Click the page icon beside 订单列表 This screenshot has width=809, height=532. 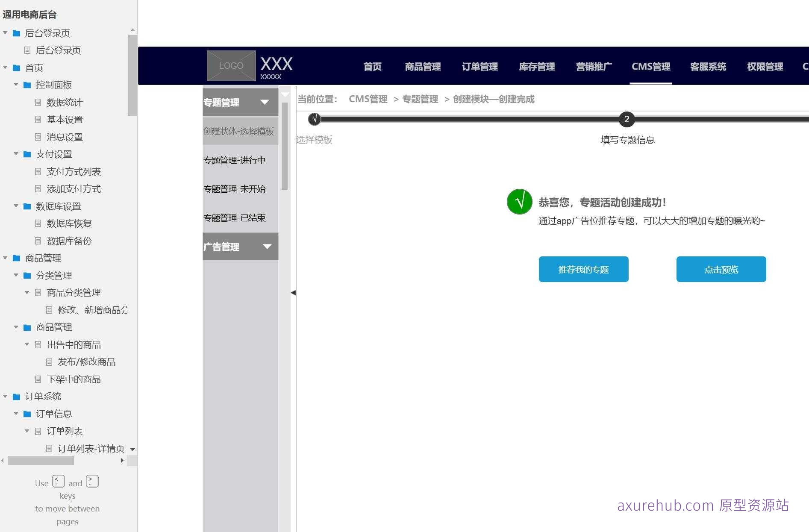coord(38,431)
